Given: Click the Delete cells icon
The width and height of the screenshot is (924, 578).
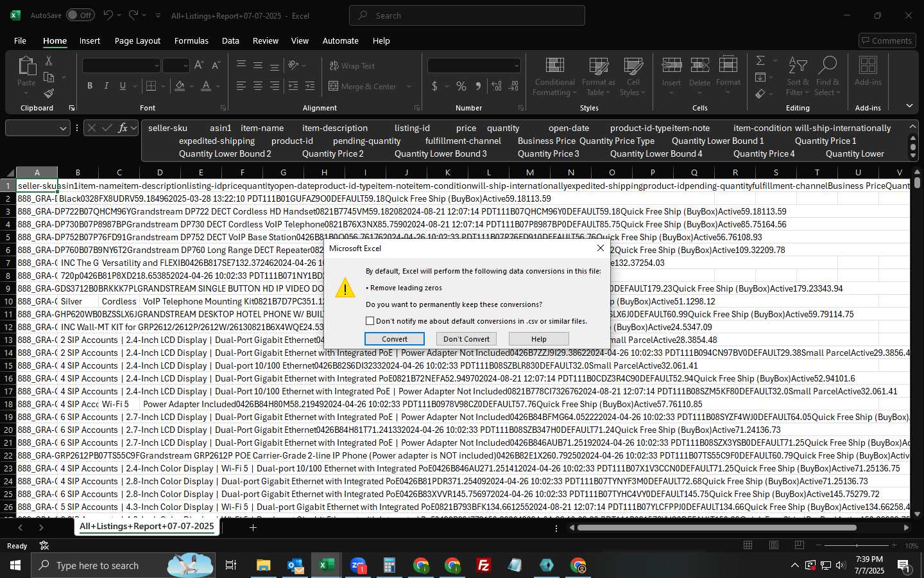Looking at the screenshot, I should 699,65.
